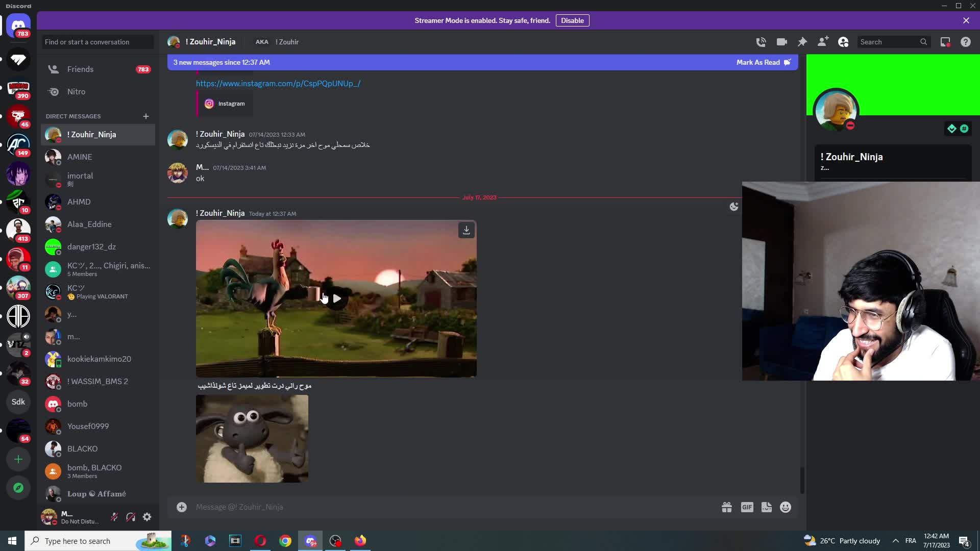Open the GIF picker

747,507
